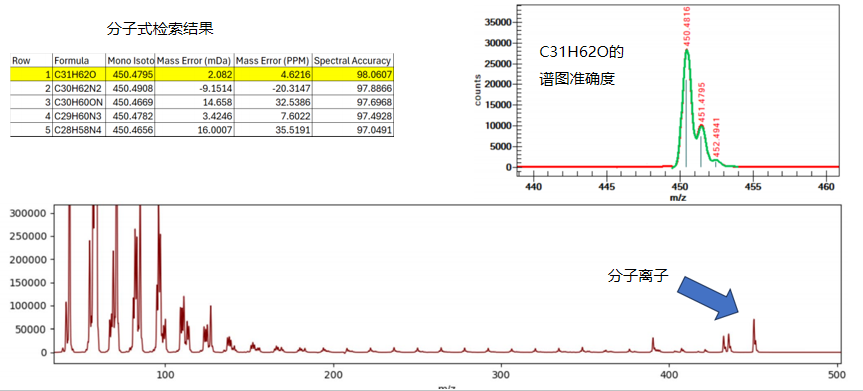Click the molecular ion peak near m/z 450
Viewport: 863px width, 391px height.
[754, 335]
